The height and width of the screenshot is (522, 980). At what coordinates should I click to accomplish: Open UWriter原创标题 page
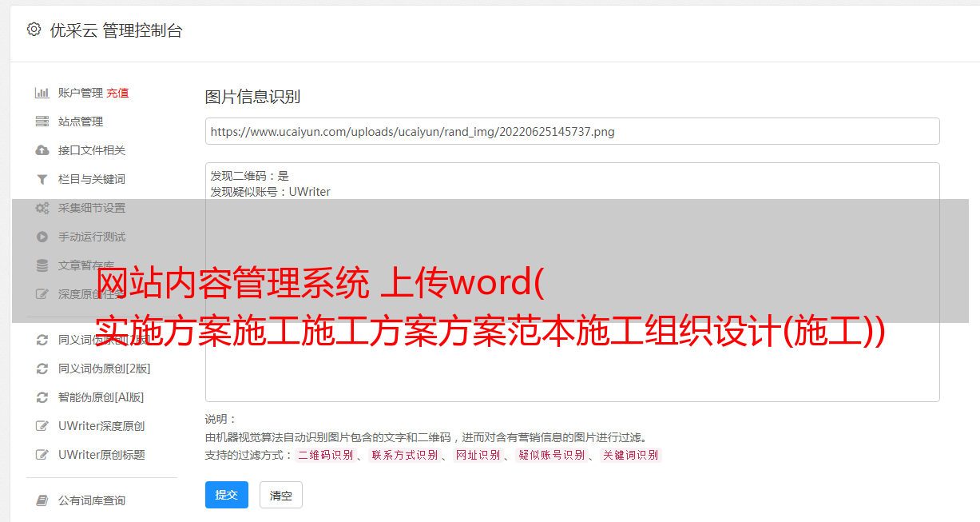tap(101, 455)
